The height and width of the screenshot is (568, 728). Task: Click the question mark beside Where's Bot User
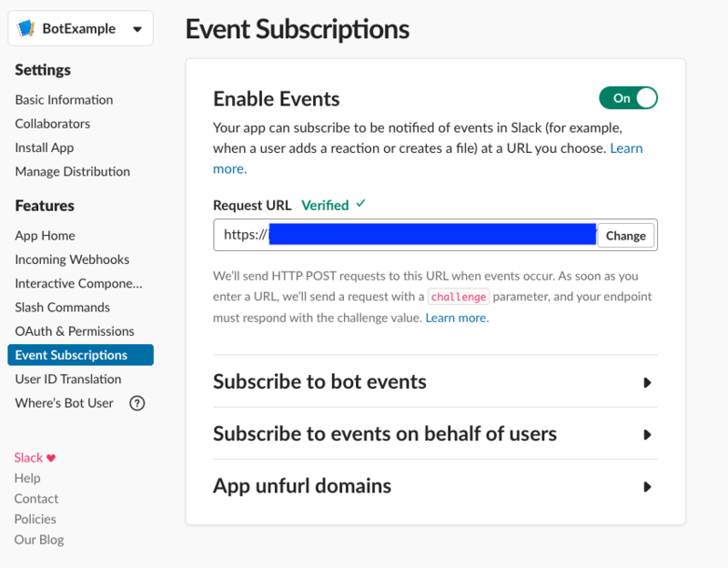(136, 403)
